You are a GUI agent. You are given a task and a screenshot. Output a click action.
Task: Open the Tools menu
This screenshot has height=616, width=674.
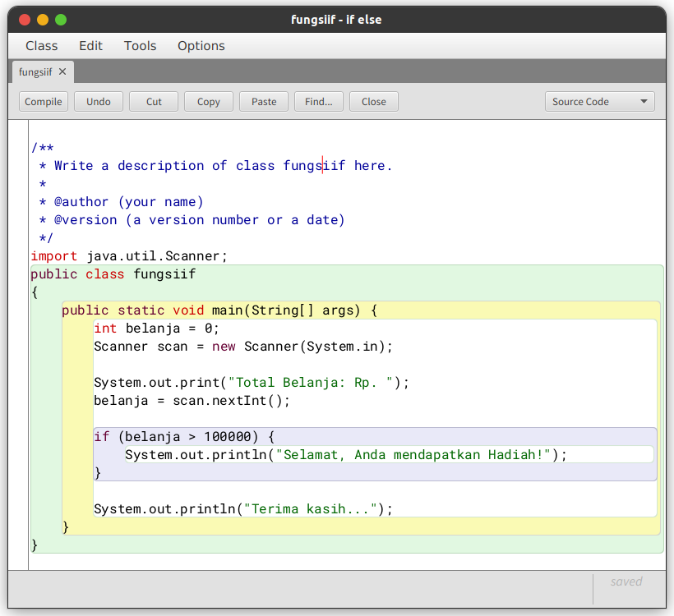(140, 46)
